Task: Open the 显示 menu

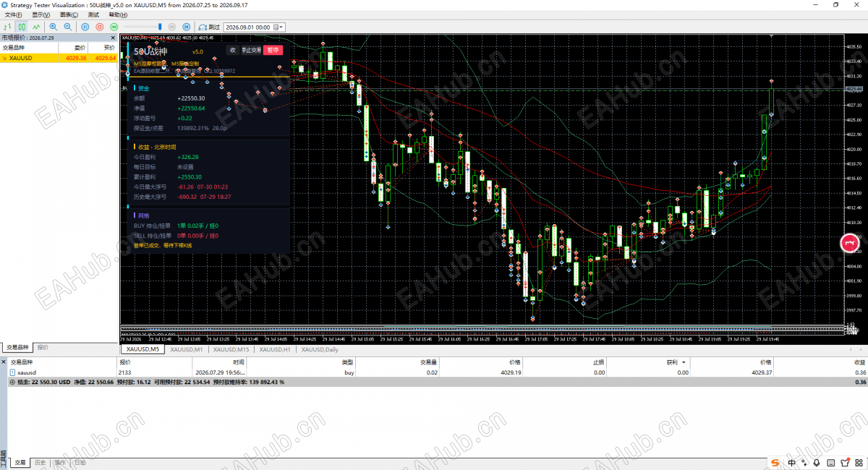Action: tap(41, 14)
